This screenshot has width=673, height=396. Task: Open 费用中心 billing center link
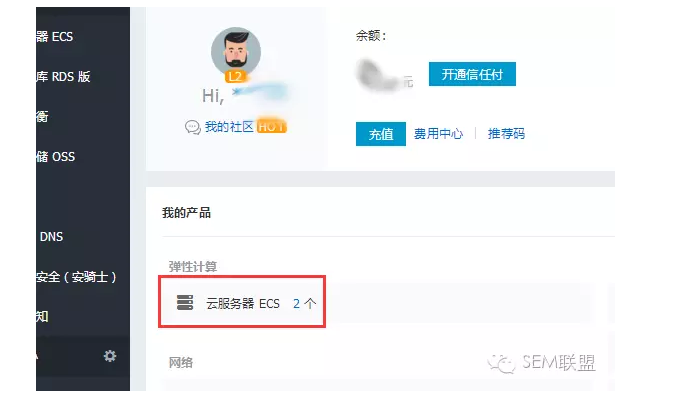point(438,134)
